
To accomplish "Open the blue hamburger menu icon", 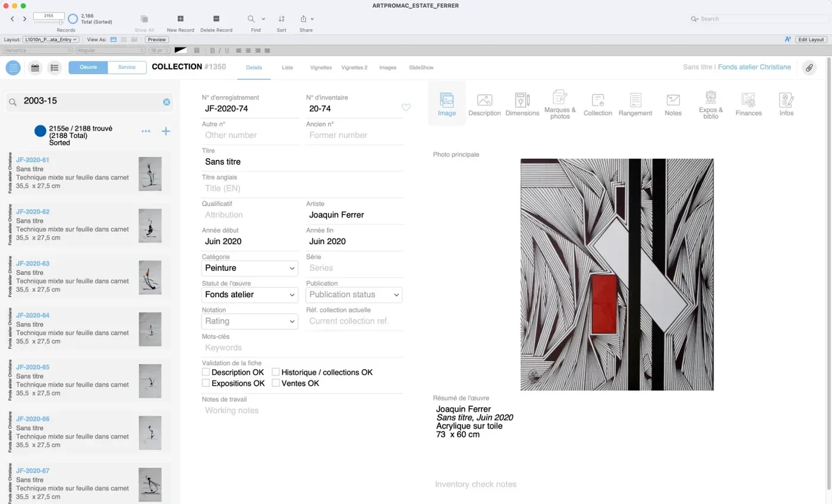I will 13,68.
